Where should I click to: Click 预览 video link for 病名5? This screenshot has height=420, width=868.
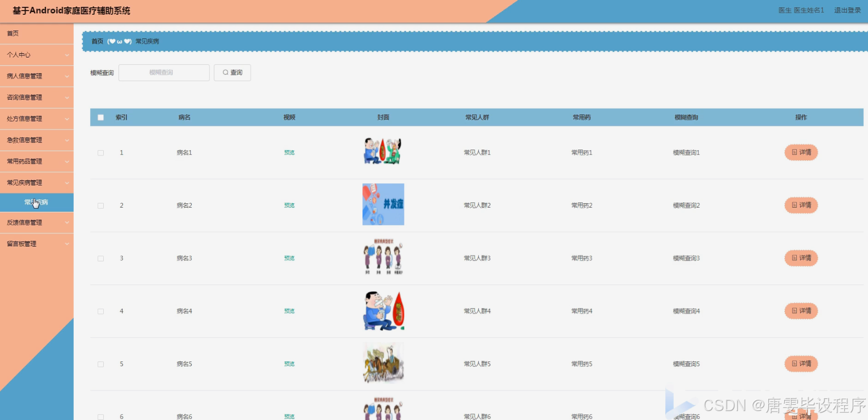289,364
